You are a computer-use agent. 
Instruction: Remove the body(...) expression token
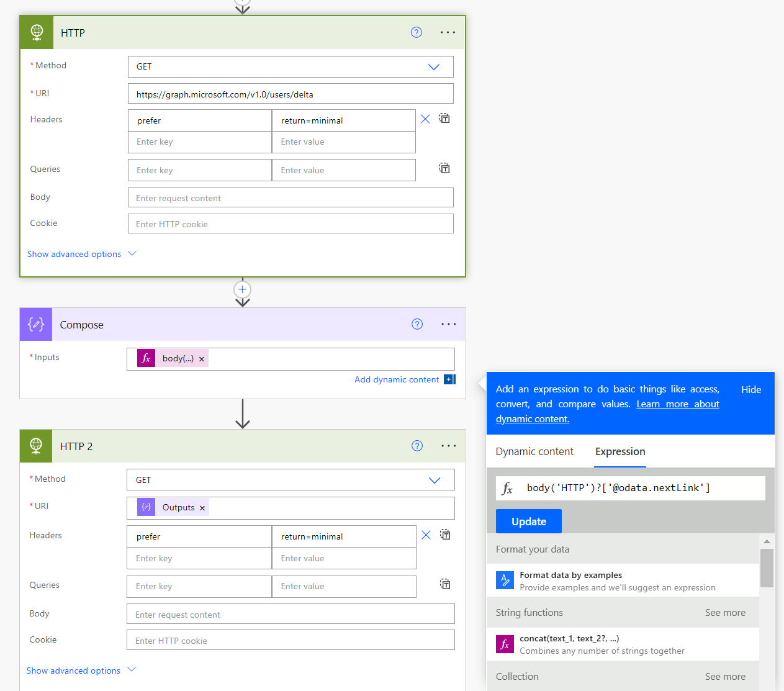[202, 359]
